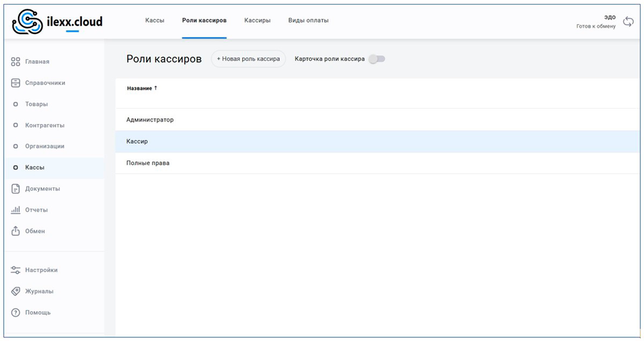This screenshot has width=644, height=341.
Task: Select the Полные права role row
Action: click(x=148, y=163)
